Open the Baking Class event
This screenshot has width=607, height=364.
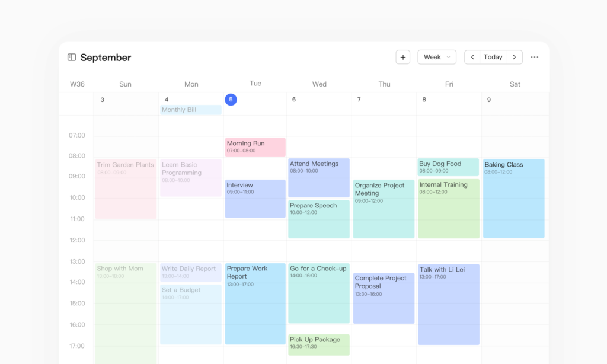[x=514, y=198]
